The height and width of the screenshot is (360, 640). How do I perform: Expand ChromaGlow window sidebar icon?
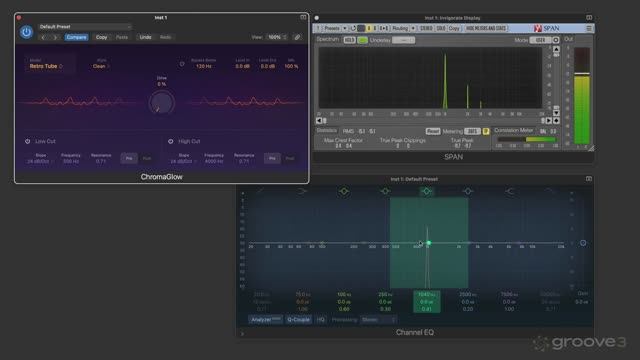click(303, 17)
